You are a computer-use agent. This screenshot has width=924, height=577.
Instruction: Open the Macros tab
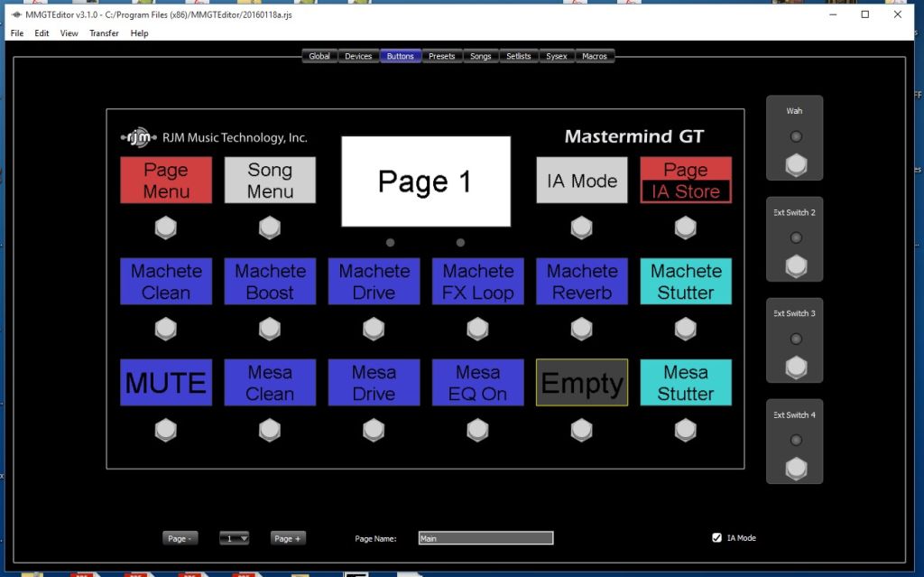pos(595,56)
